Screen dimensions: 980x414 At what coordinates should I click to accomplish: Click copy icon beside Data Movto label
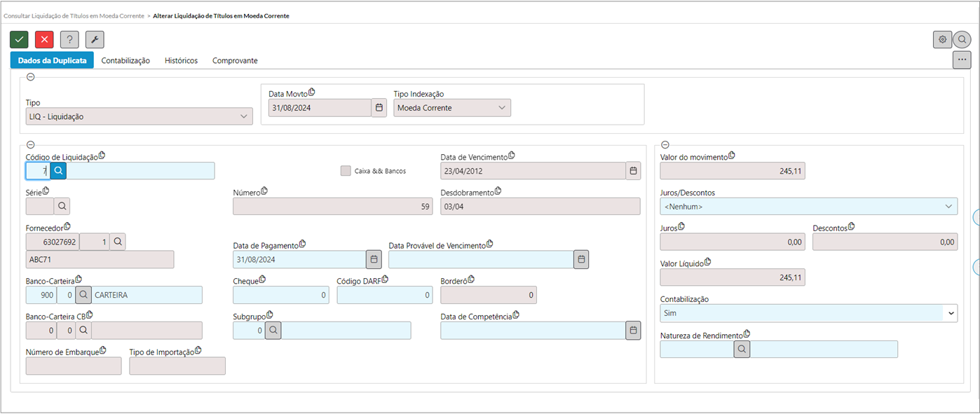tap(312, 92)
